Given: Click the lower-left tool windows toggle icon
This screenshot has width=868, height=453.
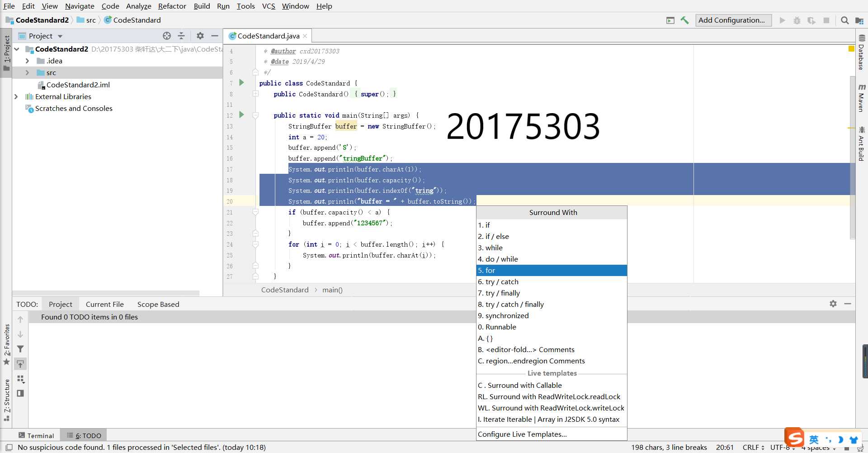Looking at the screenshot, I should pyautogui.click(x=9, y=447).
